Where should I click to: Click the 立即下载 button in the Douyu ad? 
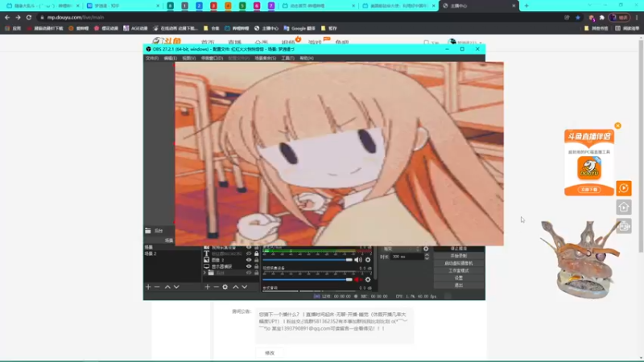click(589, 190)
